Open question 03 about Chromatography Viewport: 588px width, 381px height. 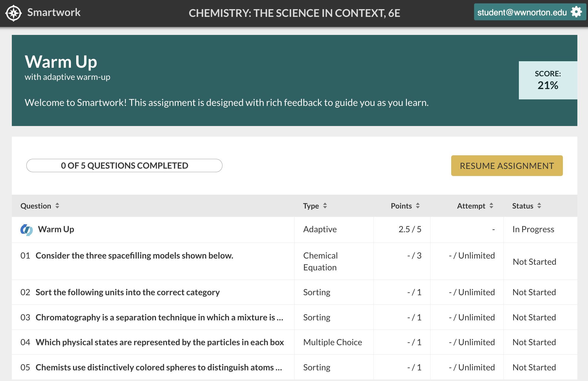click(x=159, y=317)
